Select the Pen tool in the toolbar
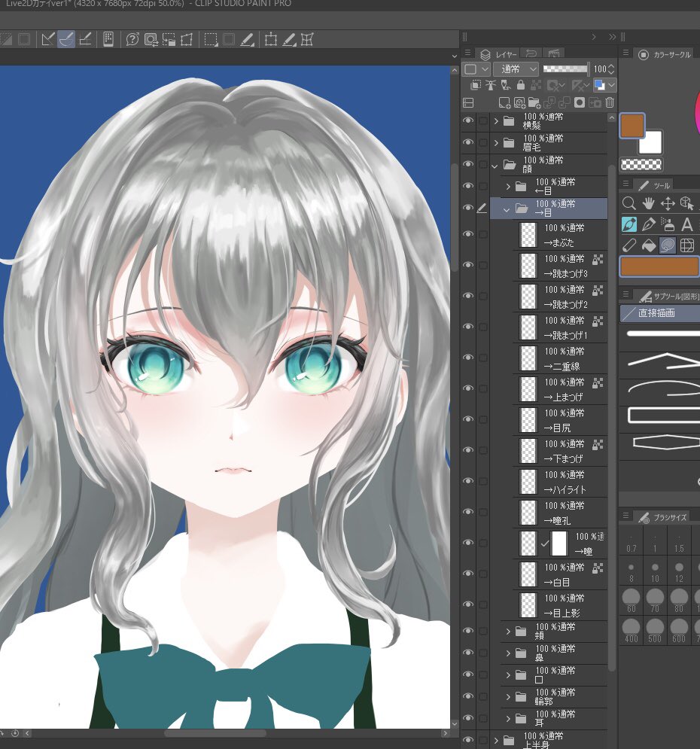Viewport: 700px width, 749px height. click(x=649, y=224)
